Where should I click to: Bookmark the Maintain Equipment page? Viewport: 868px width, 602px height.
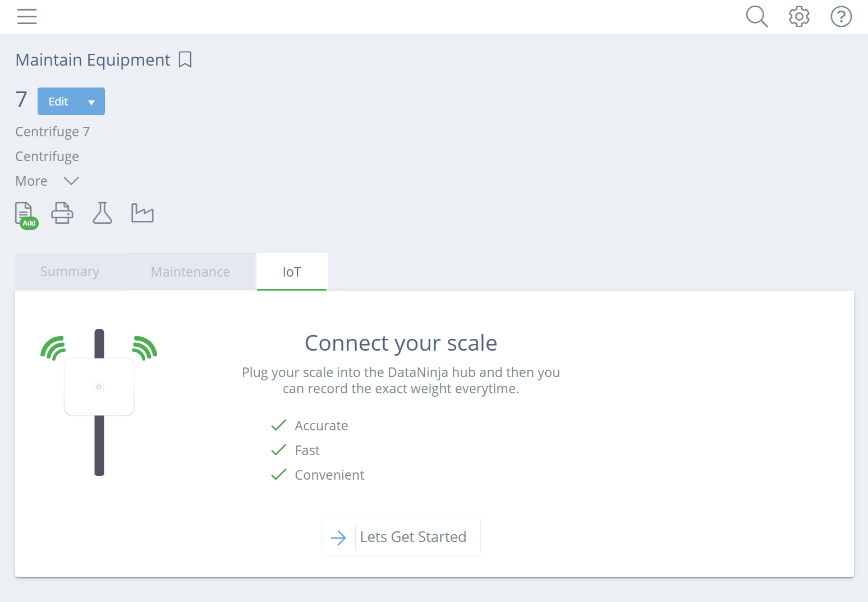pyautogui.click(x=185, y=59)
